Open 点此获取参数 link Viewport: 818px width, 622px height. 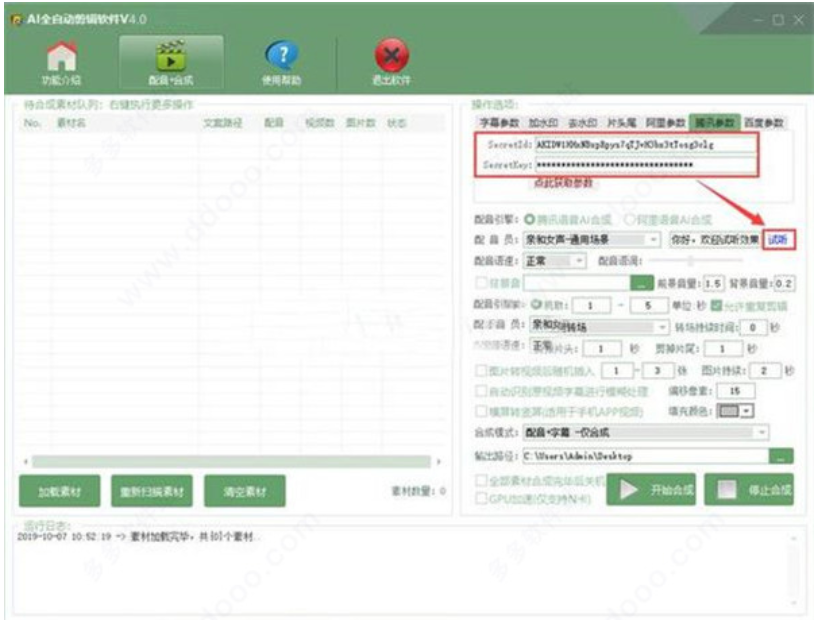(x=563, y=183)
